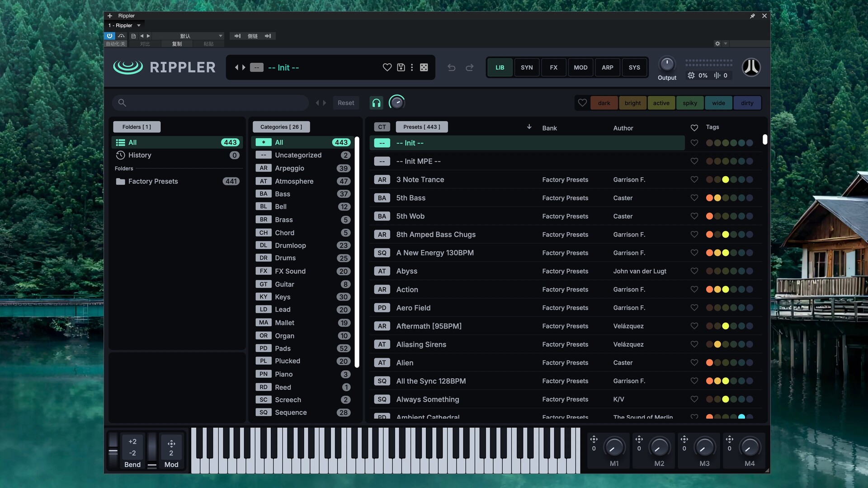Step to previous search result arrow

317,103
